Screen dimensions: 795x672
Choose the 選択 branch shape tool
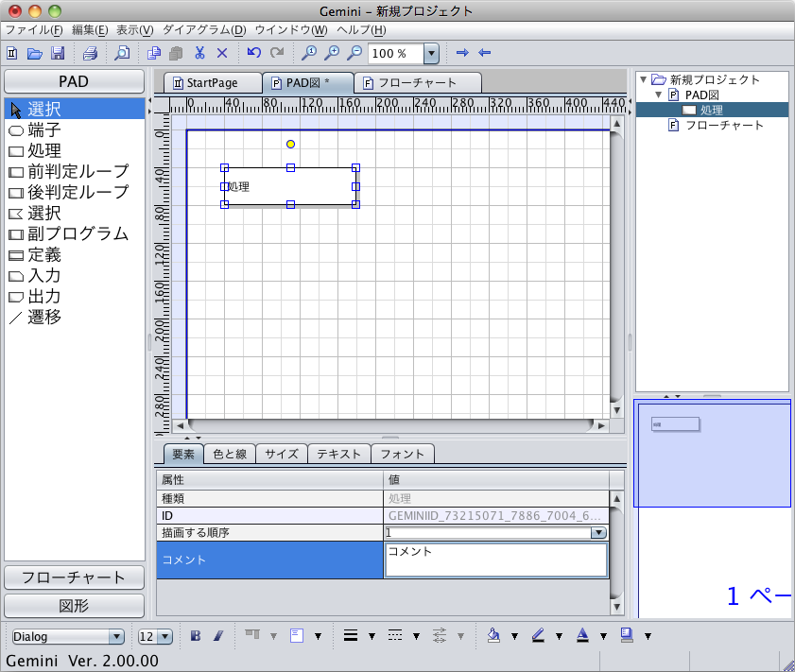[75, 214]
